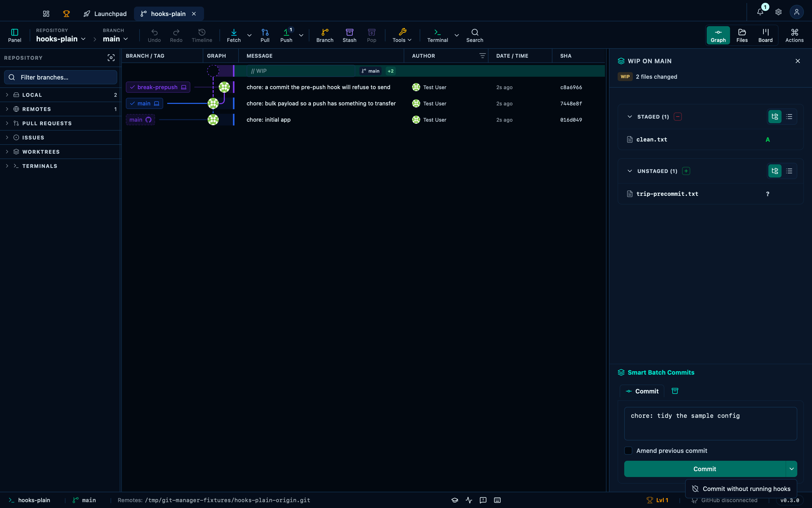
Task: Close the hooks-plain tab
Action: [194, 14]
